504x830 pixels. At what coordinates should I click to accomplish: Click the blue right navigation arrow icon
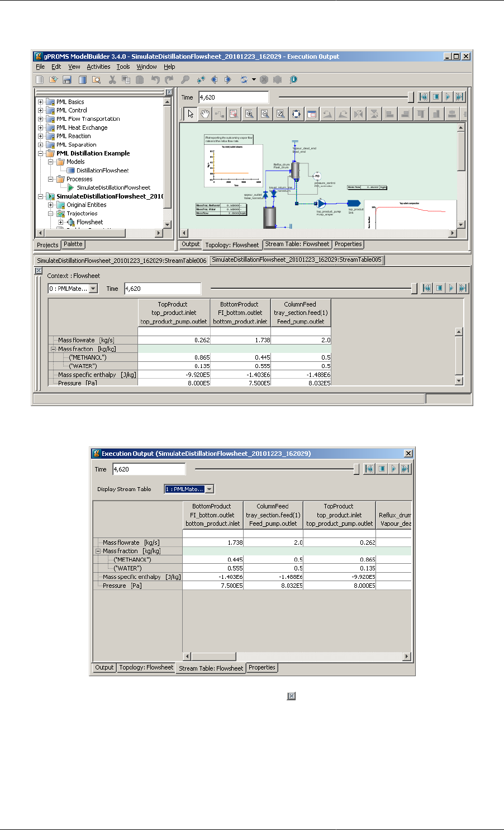point(227,80)
